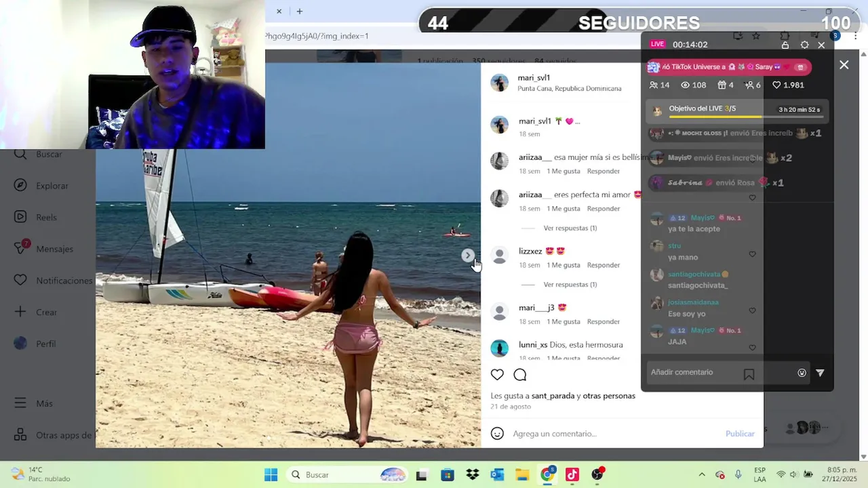Click the taskbar Buscar search box
868x488 pixels.
click(348, 474)
